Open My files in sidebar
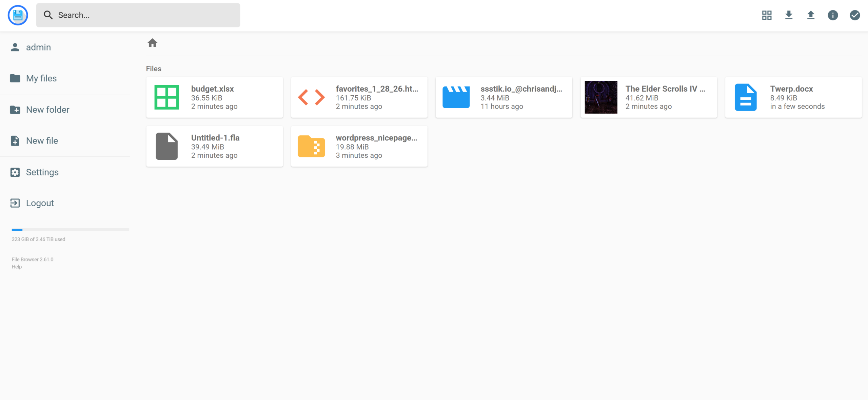868x400 pixels. point(41,78)
